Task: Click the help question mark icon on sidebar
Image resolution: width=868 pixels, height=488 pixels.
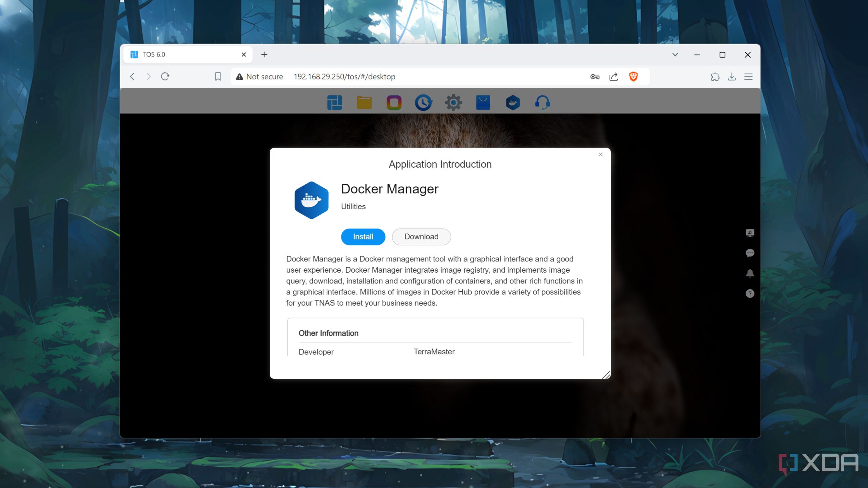Action: point(750,293)
